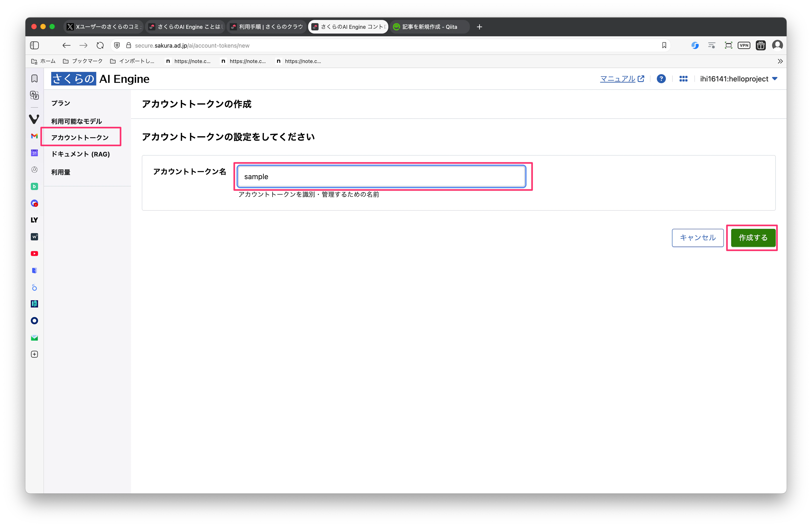This screenshot has height=527, width=812.
Task: Open the page tiling filter list icon
Action: tap(711, 45)
